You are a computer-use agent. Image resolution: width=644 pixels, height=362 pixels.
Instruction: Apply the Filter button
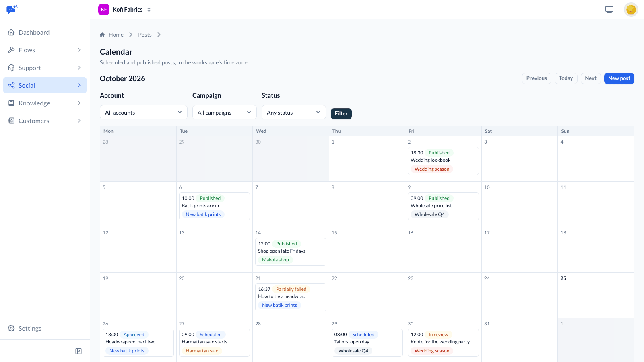(341, 114)
